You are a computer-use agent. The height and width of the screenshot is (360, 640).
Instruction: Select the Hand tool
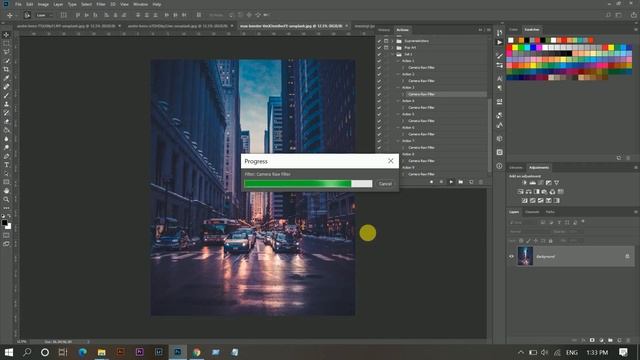[6, 191]
